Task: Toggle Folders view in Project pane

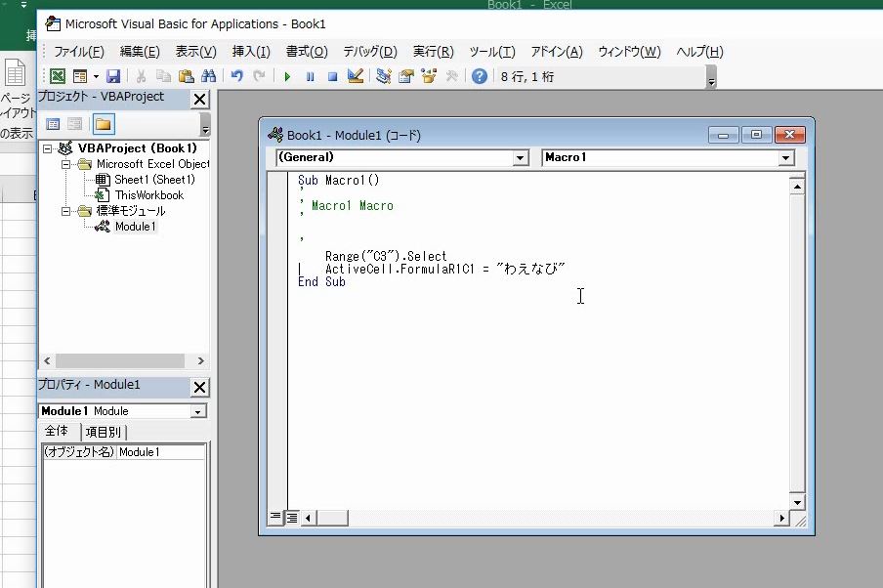Action: [104, 124]
